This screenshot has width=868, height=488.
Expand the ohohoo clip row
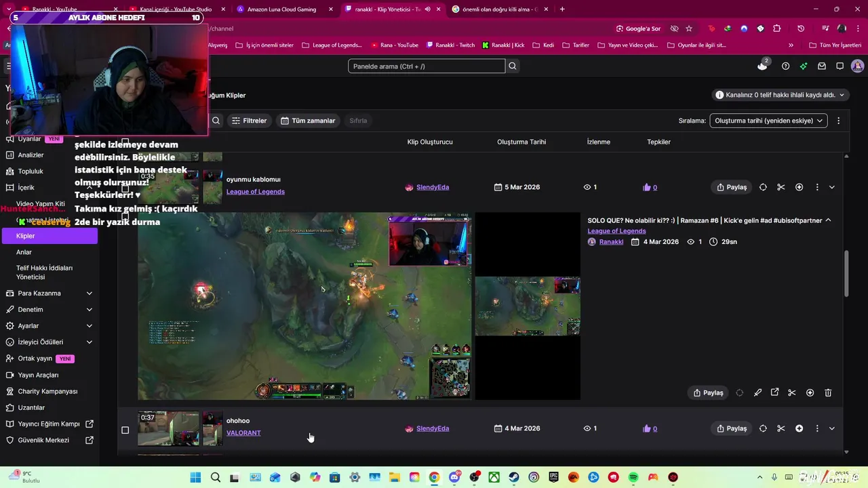click(832, 428)
